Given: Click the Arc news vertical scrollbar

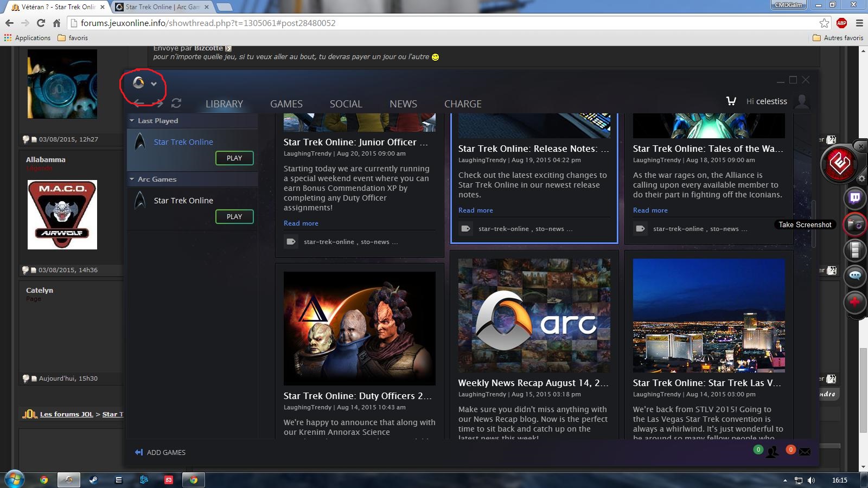Looking at the screenshot, I should click(813, 224).
